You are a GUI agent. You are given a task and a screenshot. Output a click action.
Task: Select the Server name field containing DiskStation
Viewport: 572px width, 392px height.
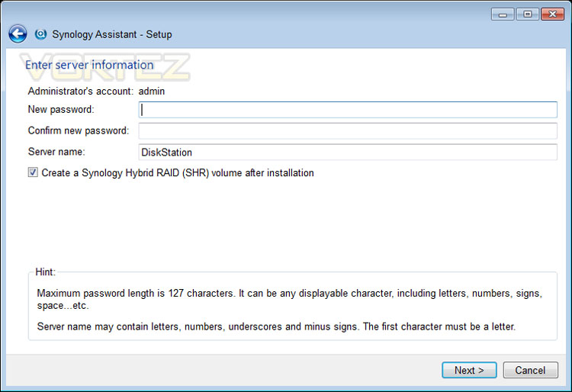click(348, 152)
